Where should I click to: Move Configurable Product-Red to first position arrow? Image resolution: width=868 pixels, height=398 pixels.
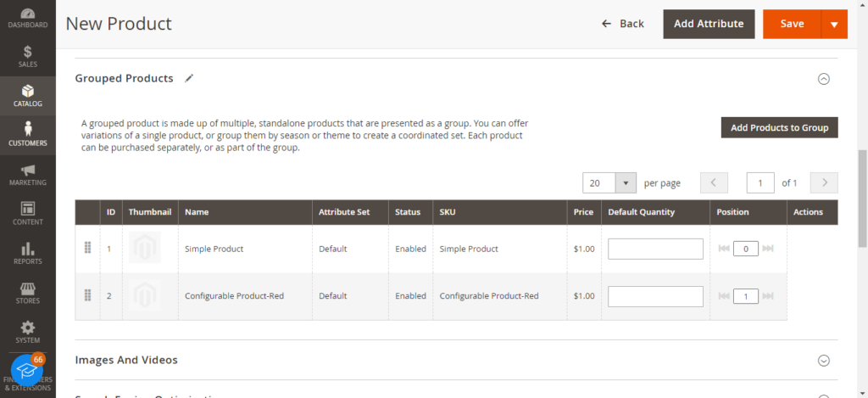pos(724,296)
